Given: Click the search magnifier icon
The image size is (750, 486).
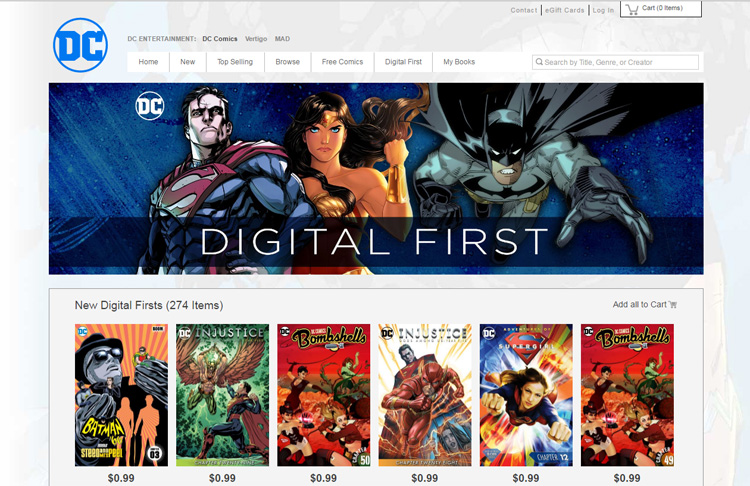Looking at the screenshot, I should (x=539, y=62).
